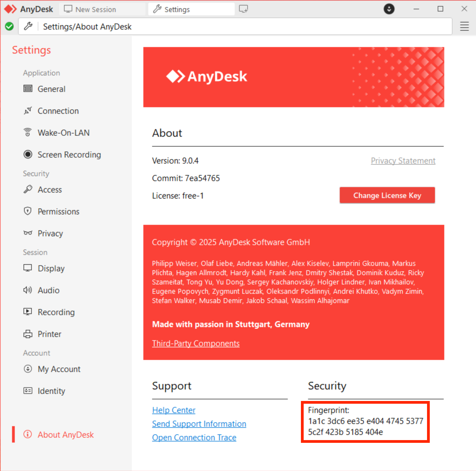
Task: Click the new tab monitor icon
Action: 243,9
